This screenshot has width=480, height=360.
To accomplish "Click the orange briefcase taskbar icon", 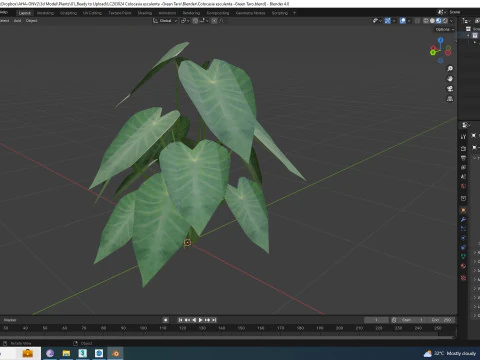I will click(x=27, y=353).
